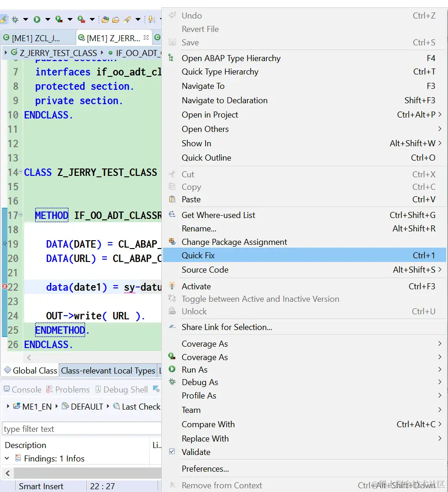The width and height of the screenshot is (448, 492).
Task: Close the [ME1] Z_JERR... editor tab
Action: pos(146,37)
